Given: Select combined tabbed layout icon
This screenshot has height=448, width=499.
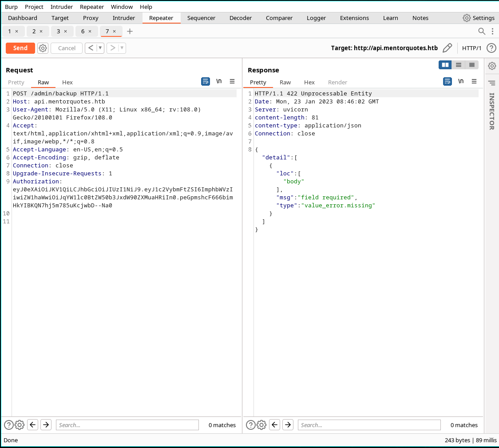Looking at the screenshot, I should [472, 65].
